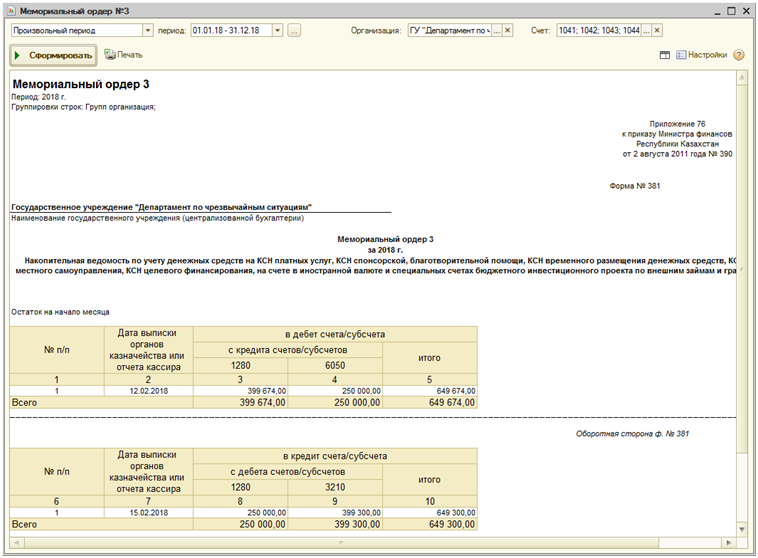Screen dimensions: 758x558
Task: Click the Печать printer button
Action: pos(124,55)
